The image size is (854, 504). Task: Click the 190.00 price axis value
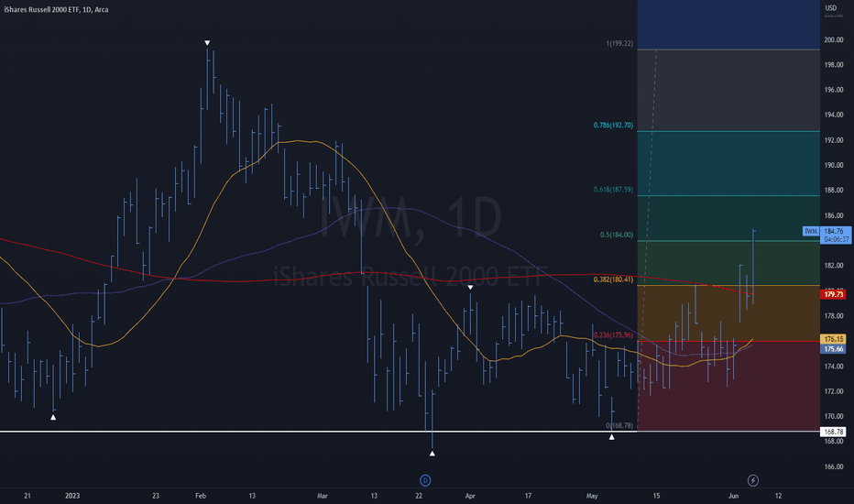[x=833, y=165]
